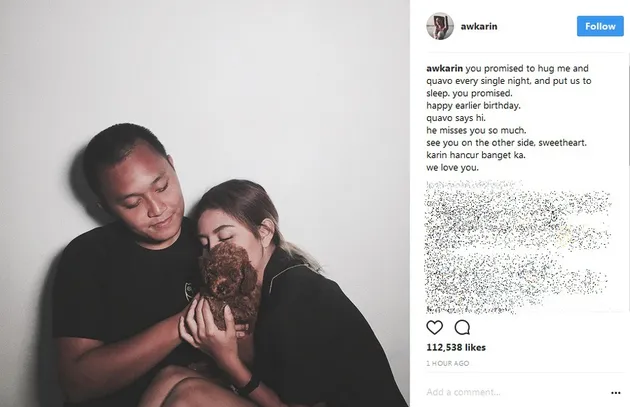Select the bold awkarin name in caption
The image size is (630, 407).
(444, 68)
